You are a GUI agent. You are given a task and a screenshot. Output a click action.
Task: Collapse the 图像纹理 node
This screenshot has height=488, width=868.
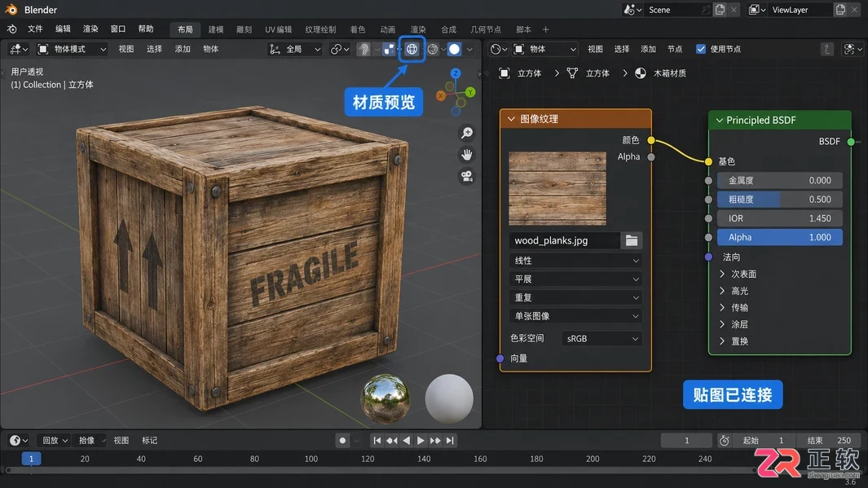pyautogui.click(x=511, y=119)
